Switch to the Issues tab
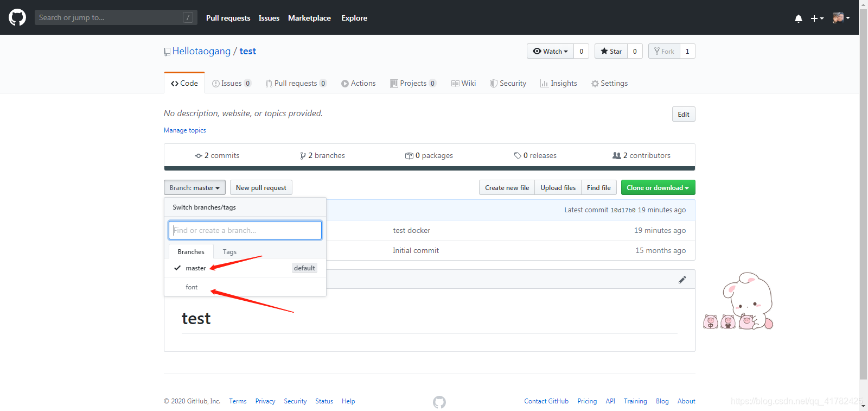Screen dimensions: 868x411 [232, 83]
